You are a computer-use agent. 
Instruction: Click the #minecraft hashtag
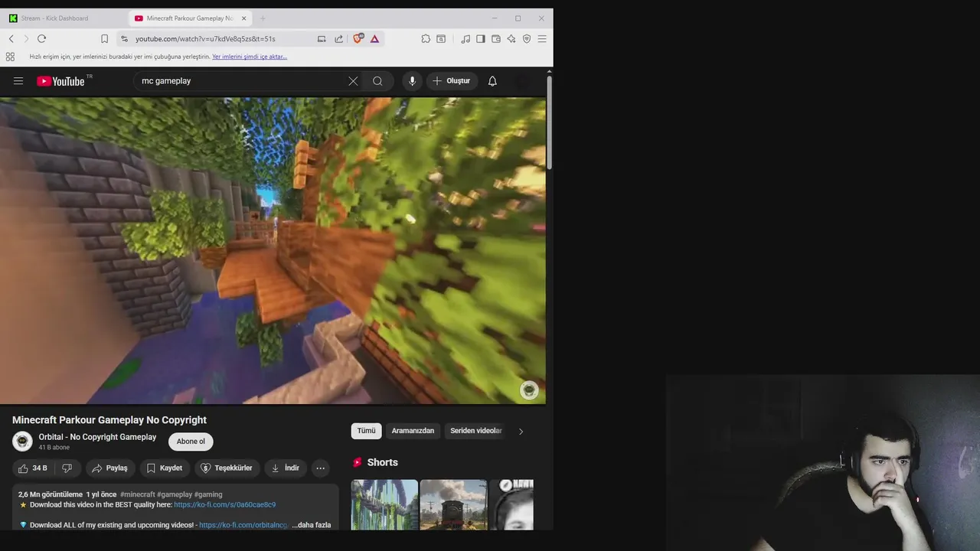coord(137,494)
